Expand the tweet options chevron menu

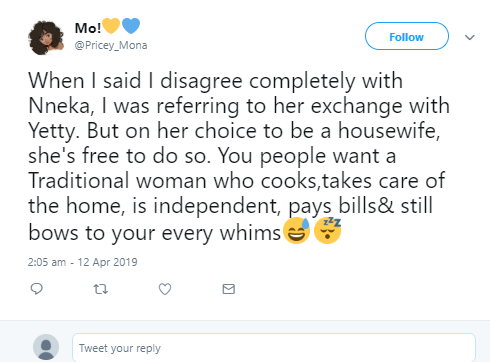pyautogui.click(x=470, y=37)
